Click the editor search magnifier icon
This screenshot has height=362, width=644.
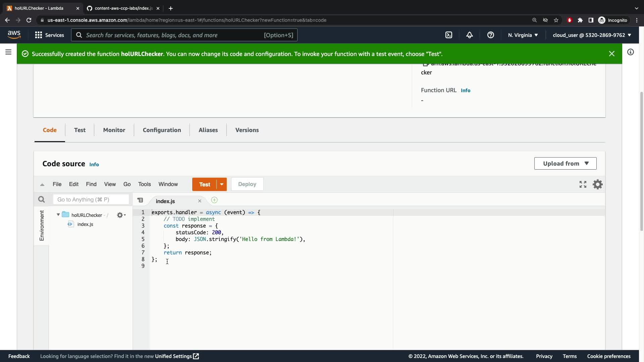click(x=42, y=200)
